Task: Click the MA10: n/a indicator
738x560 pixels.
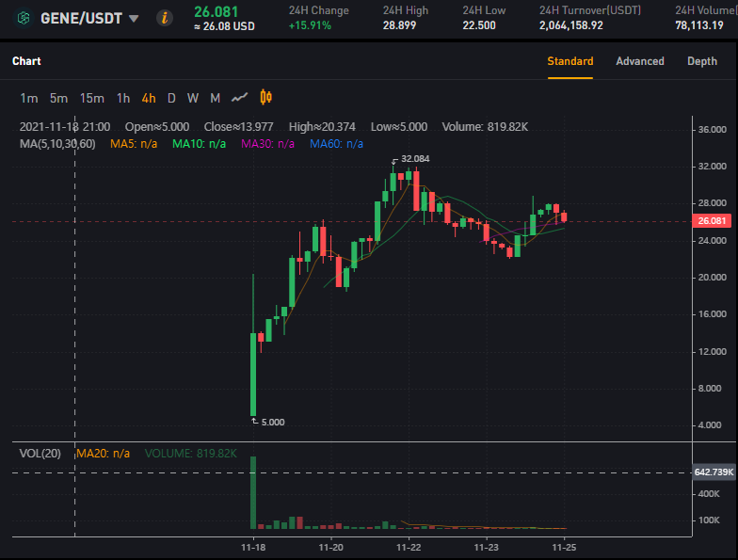Action: (x=199, y=143)
